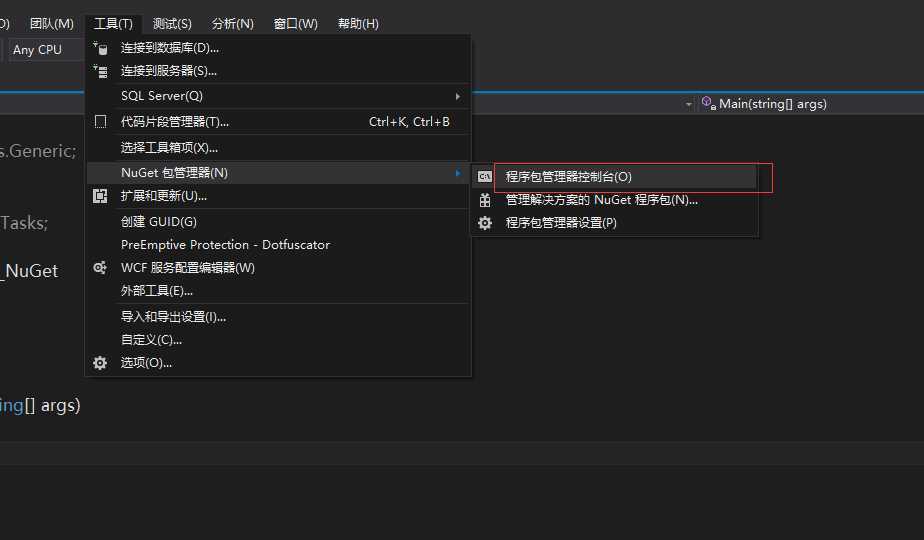
Task: Click '[] args)' code text in editor
Action: click(x=52, y=406)
